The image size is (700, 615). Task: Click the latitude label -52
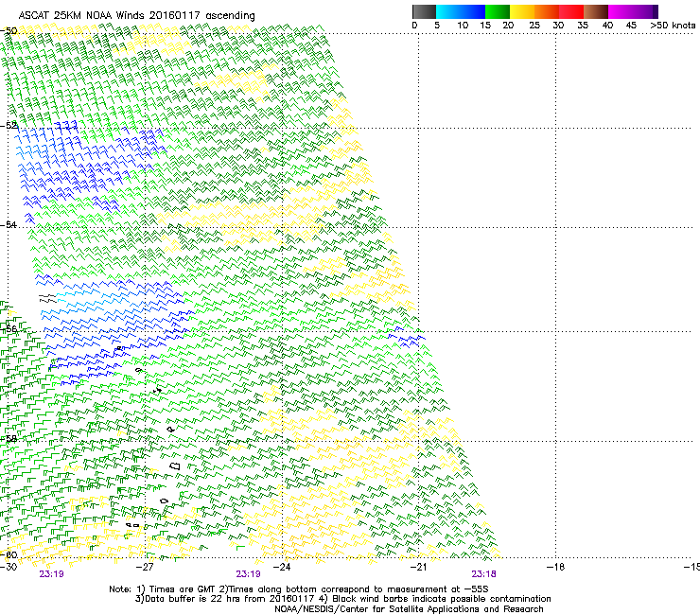(x=9, y=126)
